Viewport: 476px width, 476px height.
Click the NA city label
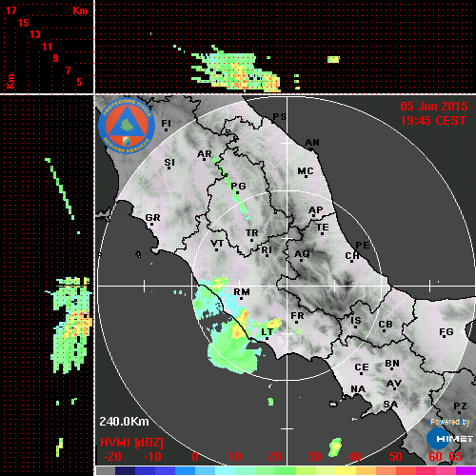coord(358,389)
